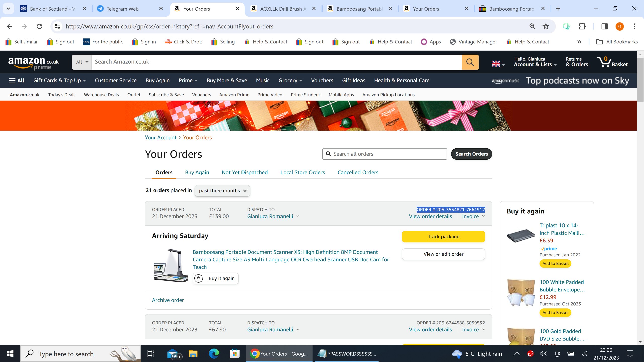Open the Basket cart icon
The height and width of the screenshot is (362, 644).
click(612, 62)
